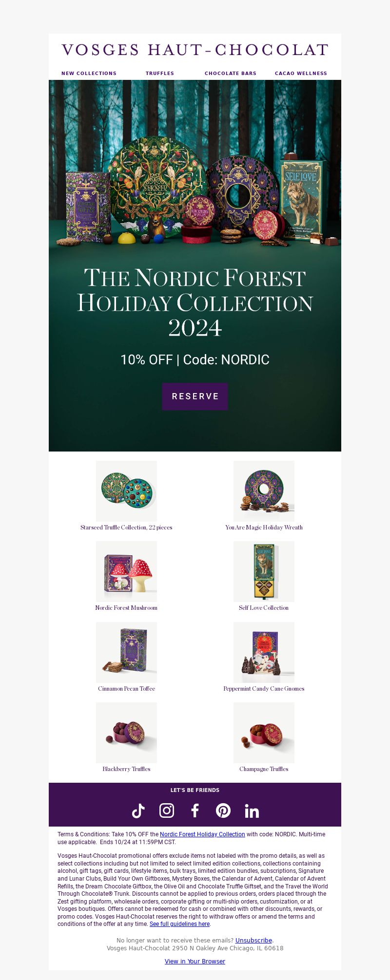
Task: Open the Pinterest social icon
Action: click(x=223, y=810)
